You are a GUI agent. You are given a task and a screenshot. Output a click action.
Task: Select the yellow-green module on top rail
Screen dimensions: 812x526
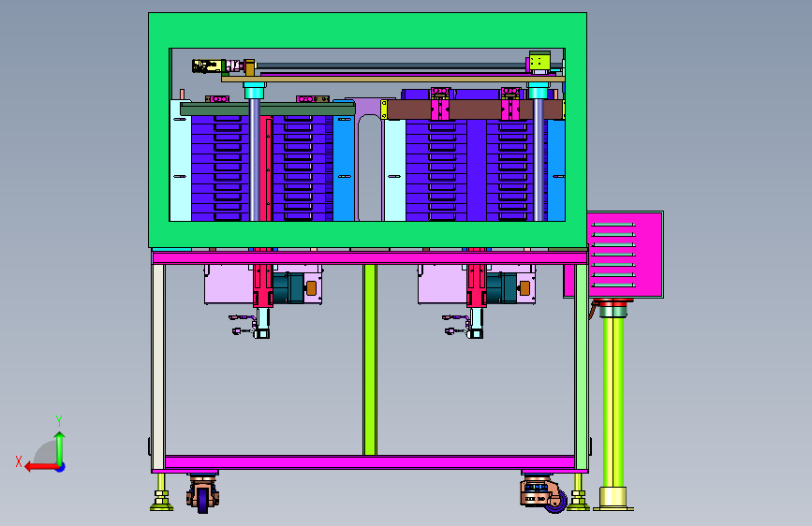pyautogui.click(x=539, y=62)
